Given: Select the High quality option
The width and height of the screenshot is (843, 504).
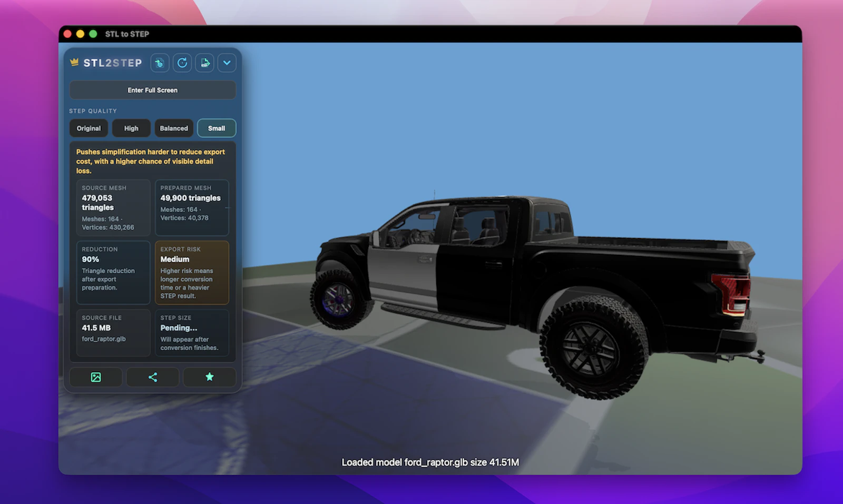Looking at the screenshot, I should pos(131,128).
